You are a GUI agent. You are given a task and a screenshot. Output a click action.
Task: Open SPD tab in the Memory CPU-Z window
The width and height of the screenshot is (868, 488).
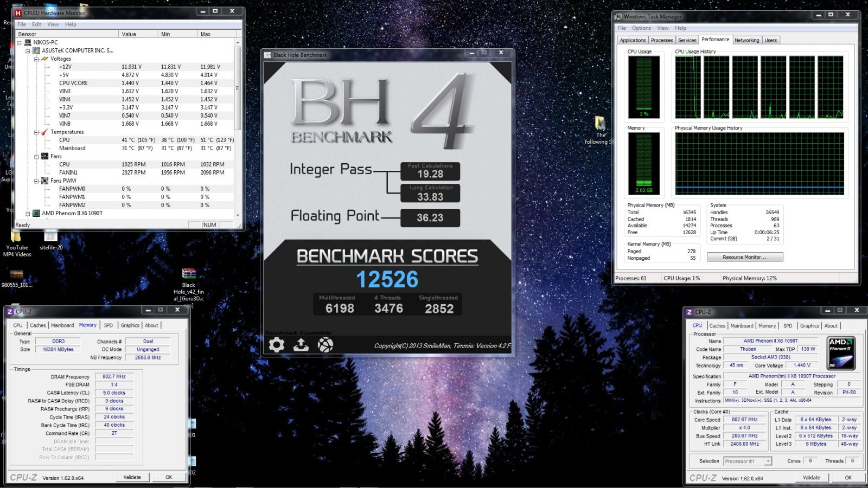point(108,325)
